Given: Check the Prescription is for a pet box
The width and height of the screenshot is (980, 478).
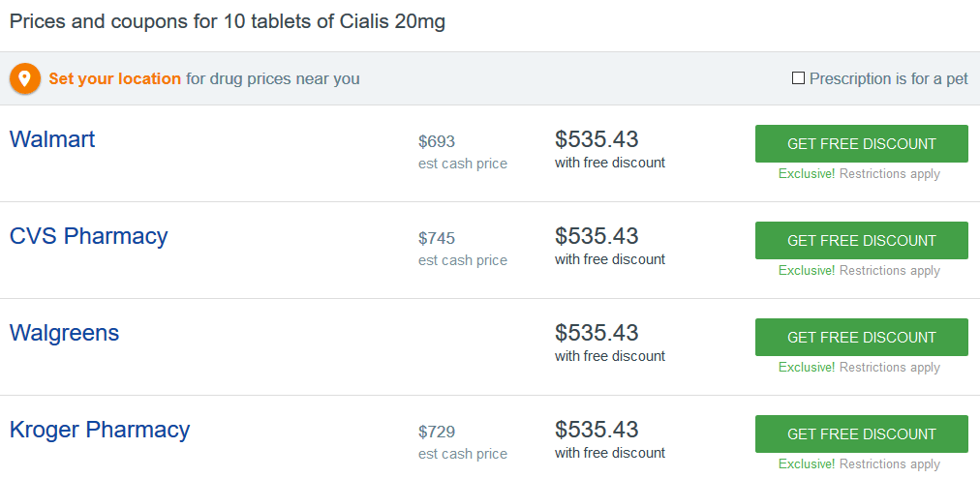Looking at the screenshot, I should (x=798, y=78).
